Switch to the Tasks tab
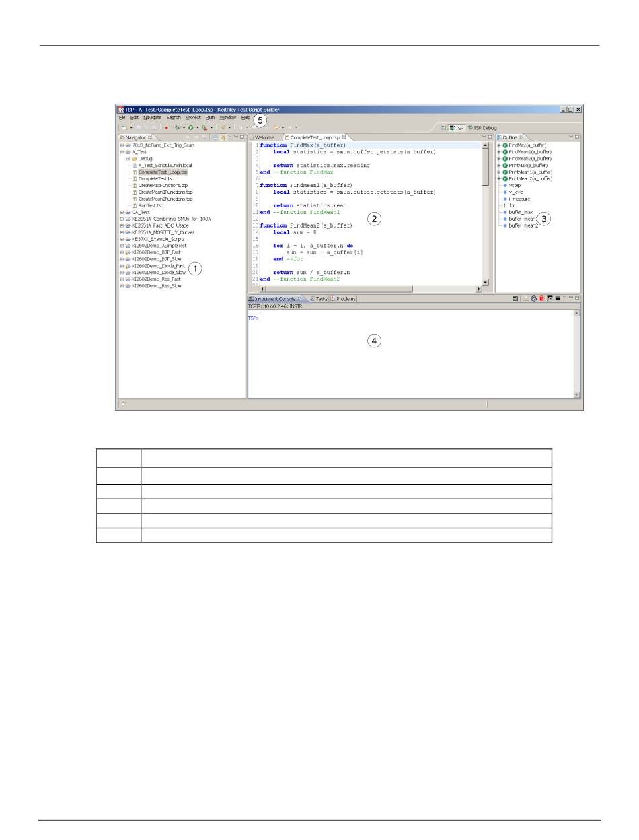This screenshot has width=639, height=840. point(318,298)
